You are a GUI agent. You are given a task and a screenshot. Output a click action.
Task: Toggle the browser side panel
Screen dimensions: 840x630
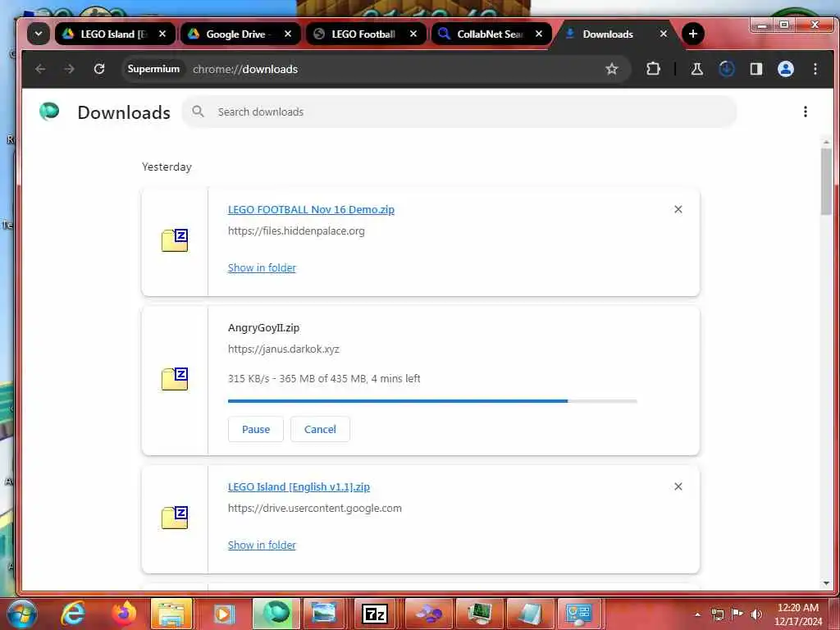[x=756, y=69]
